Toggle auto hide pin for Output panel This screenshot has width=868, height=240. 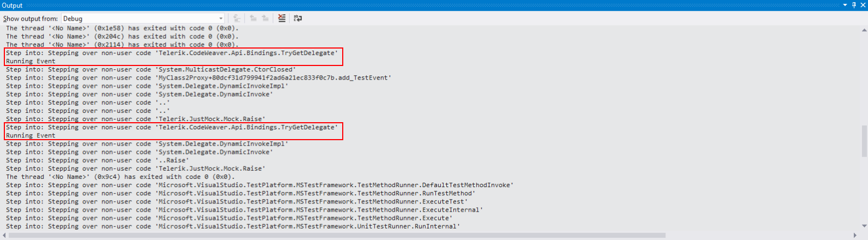(x=854, y=5)
